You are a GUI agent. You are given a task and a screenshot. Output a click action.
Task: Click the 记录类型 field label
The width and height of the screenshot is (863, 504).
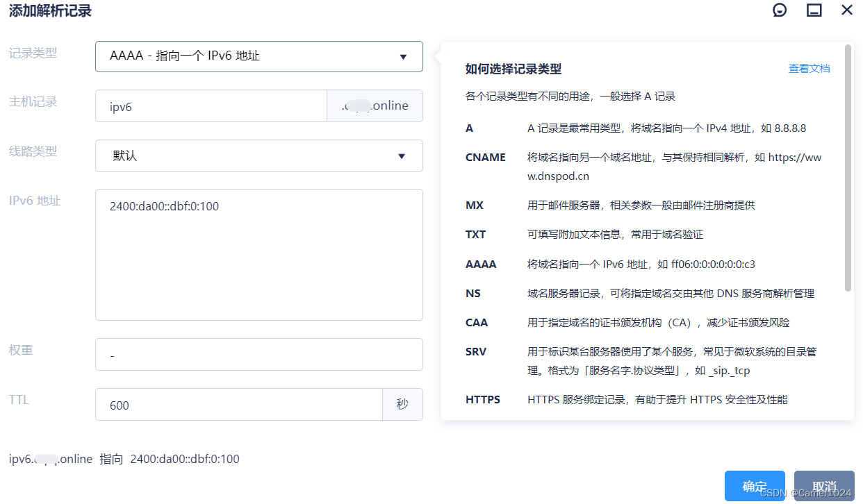[33, 53]
